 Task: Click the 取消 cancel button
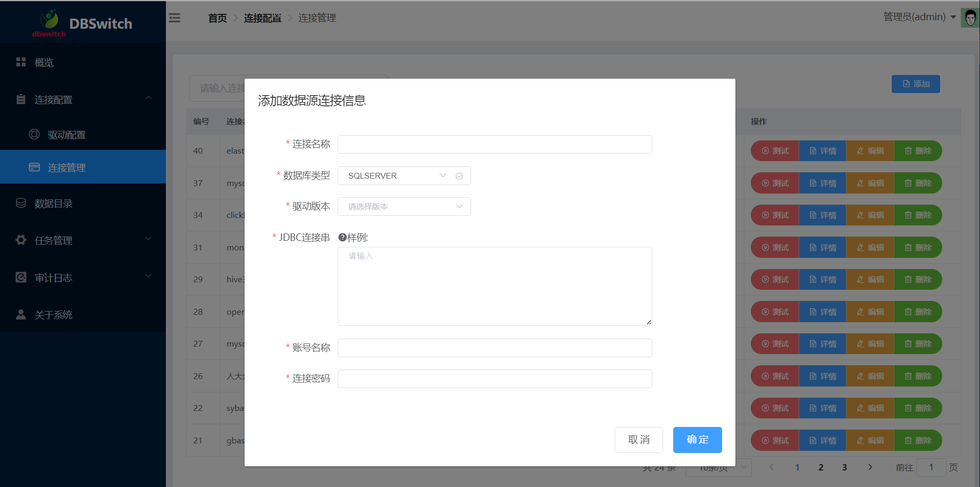[639, 440]
